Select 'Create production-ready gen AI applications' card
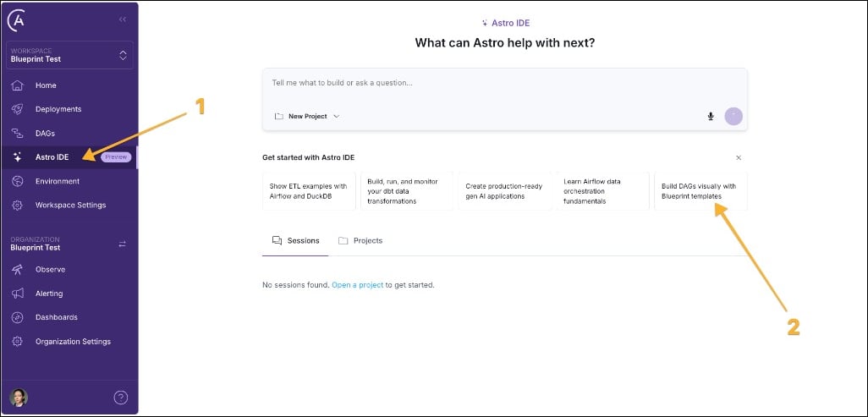Screen dimensions: 868x417 505,191
